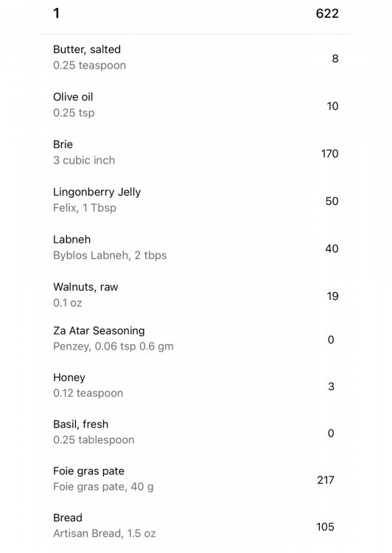392x553 pixels.
Task: Select the Basil, fresh item
Action: [196, 432]
